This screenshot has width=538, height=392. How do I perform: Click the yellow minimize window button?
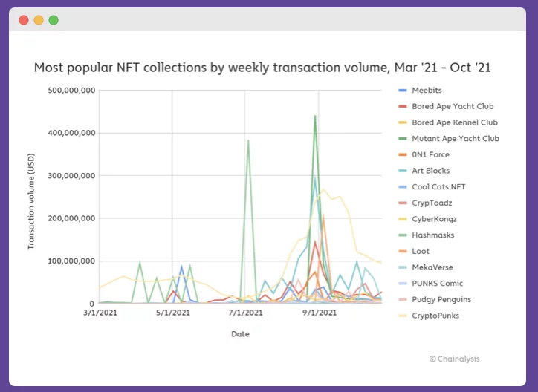pyautogui.click(x=39, y=20)
